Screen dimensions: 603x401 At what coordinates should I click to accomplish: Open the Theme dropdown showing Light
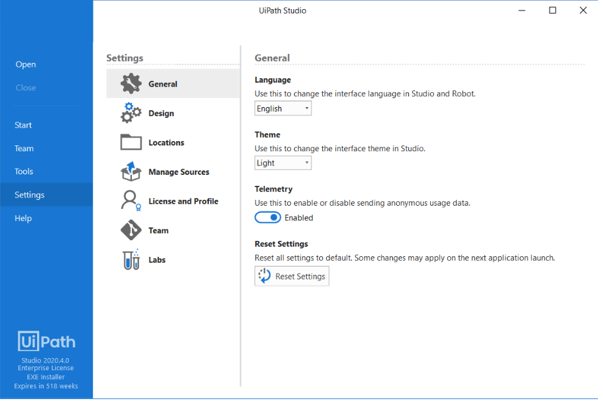point(283,163)
